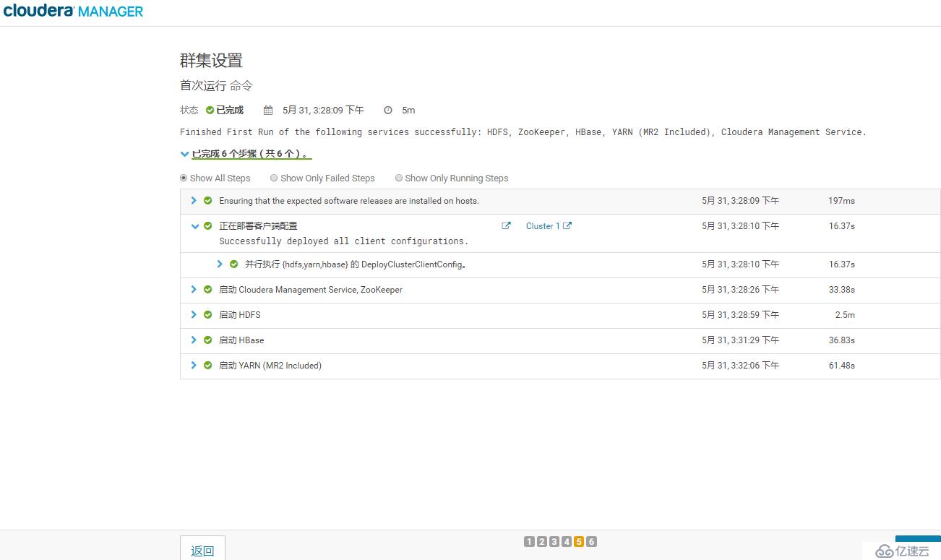This screenshot has height=560, width=941.
Task: Click the clock icon beside 5m duration
Action: [x=388, y=111]
